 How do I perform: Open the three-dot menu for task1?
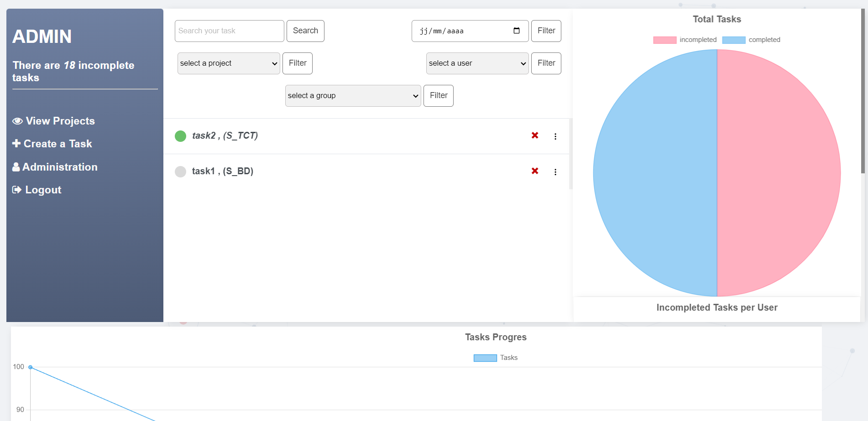pyautogui.click(x=555, y=172)
